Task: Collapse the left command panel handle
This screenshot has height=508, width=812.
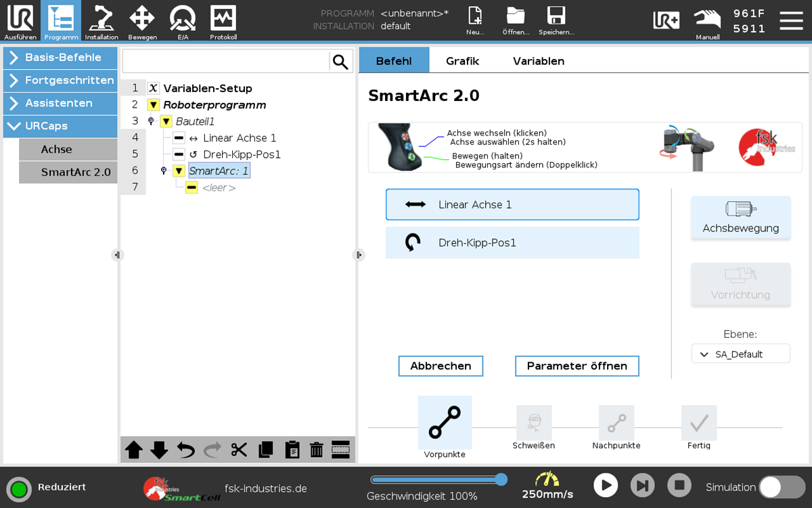Action: click(x=117, y=255)
